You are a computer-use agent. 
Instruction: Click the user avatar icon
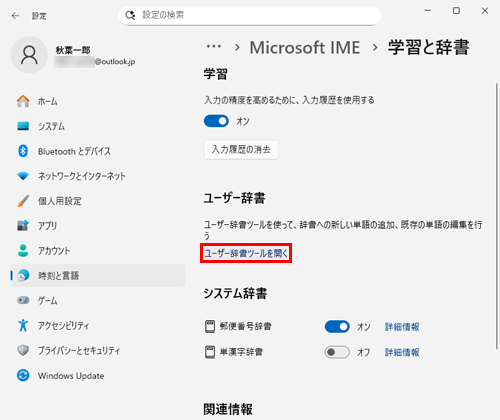coord(29,55)
